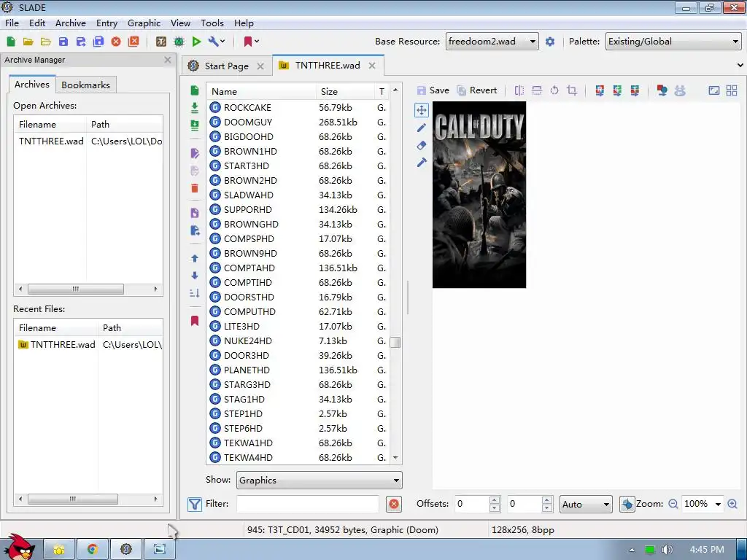747x560 pixels.
Task: Select the Eraser tool
Action: click(421, 145)
